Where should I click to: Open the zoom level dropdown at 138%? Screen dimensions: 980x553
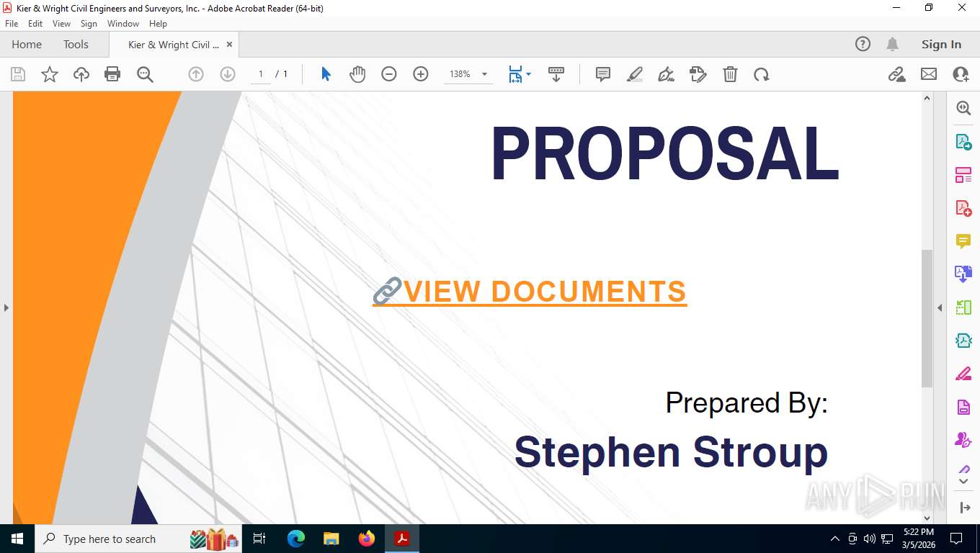point(484,74)
